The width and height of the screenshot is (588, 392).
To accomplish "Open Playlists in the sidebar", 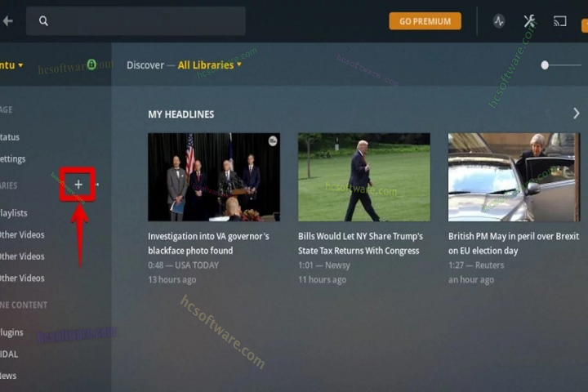I will pyautogui.click(x=14, y=213).
